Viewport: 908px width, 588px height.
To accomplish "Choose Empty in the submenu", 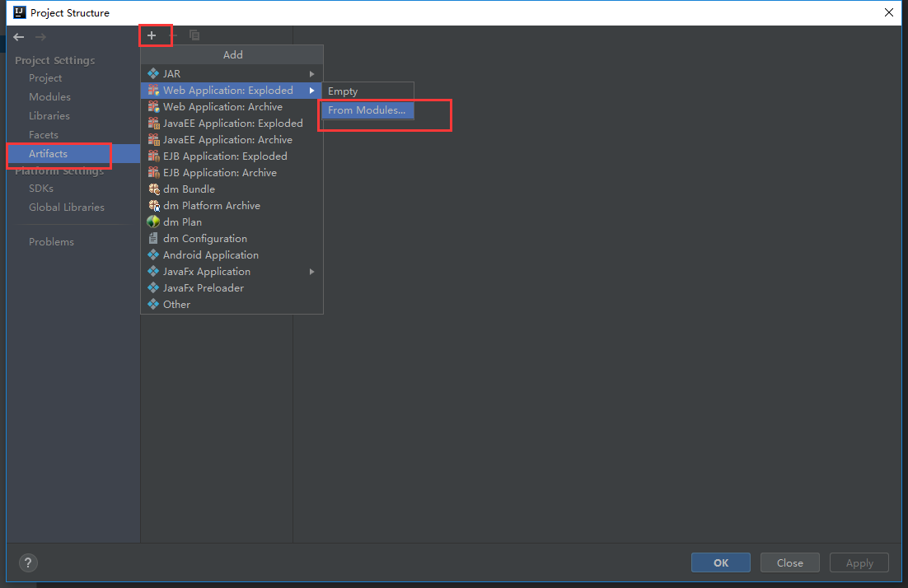I will click(x=367, y=91).
